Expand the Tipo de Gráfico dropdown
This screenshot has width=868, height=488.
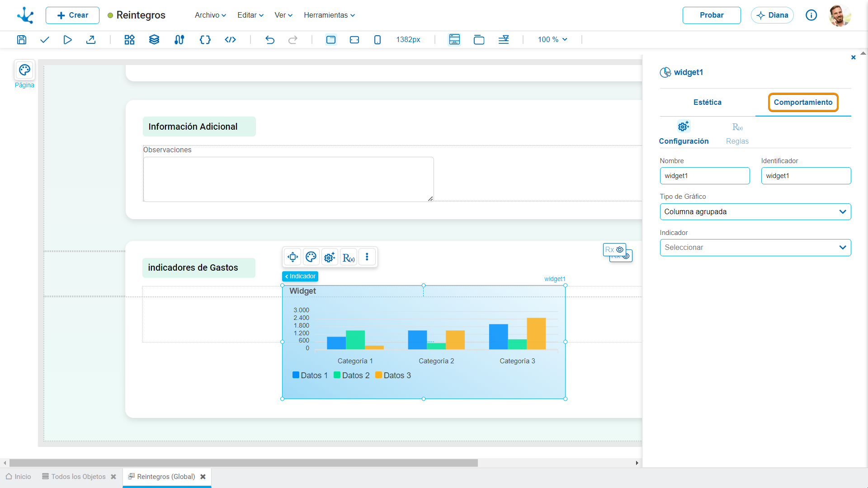point(755,212)
